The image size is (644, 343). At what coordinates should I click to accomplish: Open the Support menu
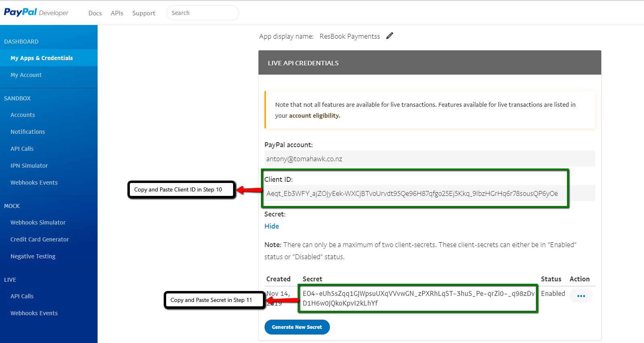144,13
